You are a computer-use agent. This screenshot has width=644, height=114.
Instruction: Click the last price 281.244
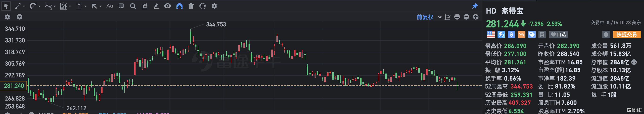502,24
